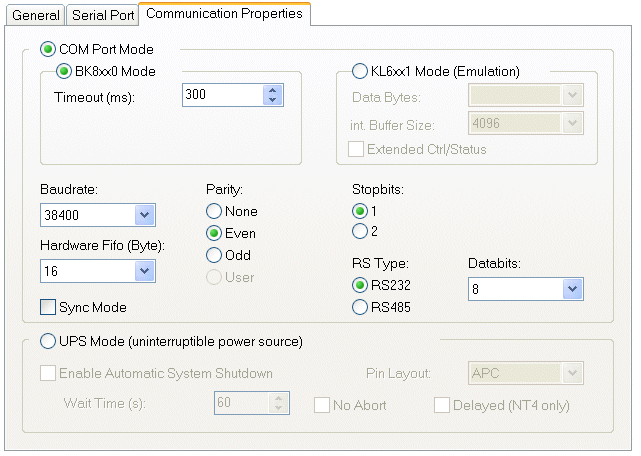This screenshot has width=641, height=456.
Task: Select 1 Stopbit option
Action: click(x=360, y=211)
